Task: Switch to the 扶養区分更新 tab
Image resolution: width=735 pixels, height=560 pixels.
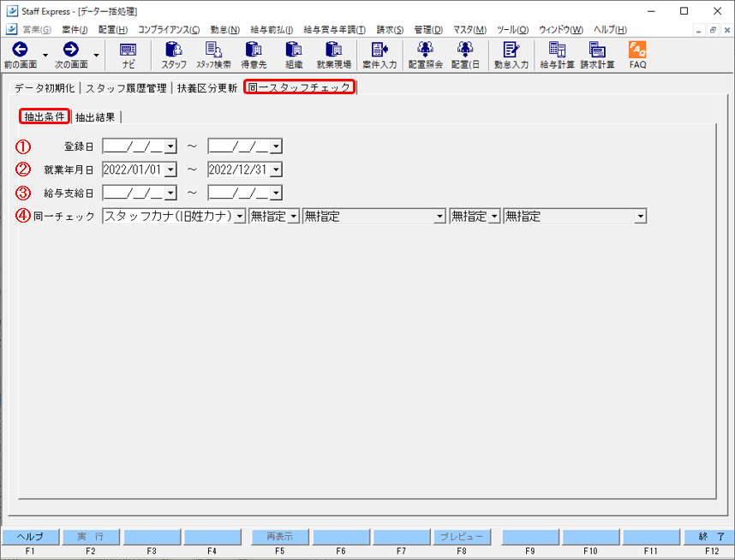Action: pyautogui.click(x=207, y=88)
